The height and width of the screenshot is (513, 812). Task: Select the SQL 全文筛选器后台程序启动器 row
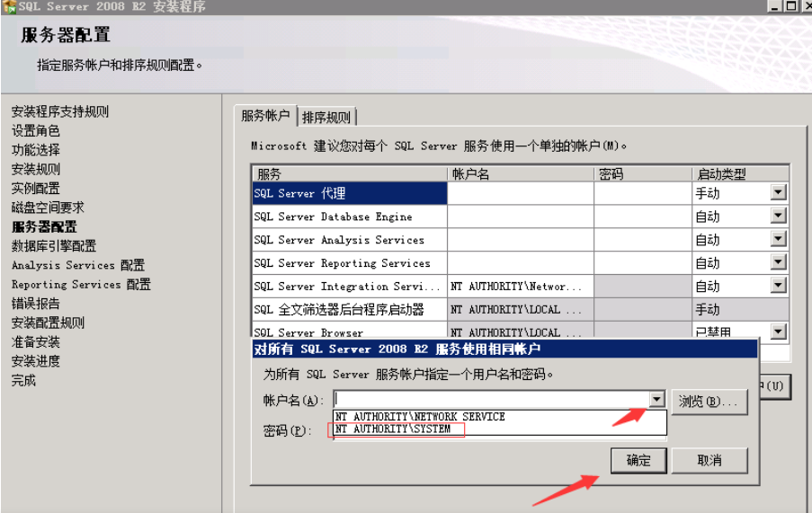(x=350, y=310)
